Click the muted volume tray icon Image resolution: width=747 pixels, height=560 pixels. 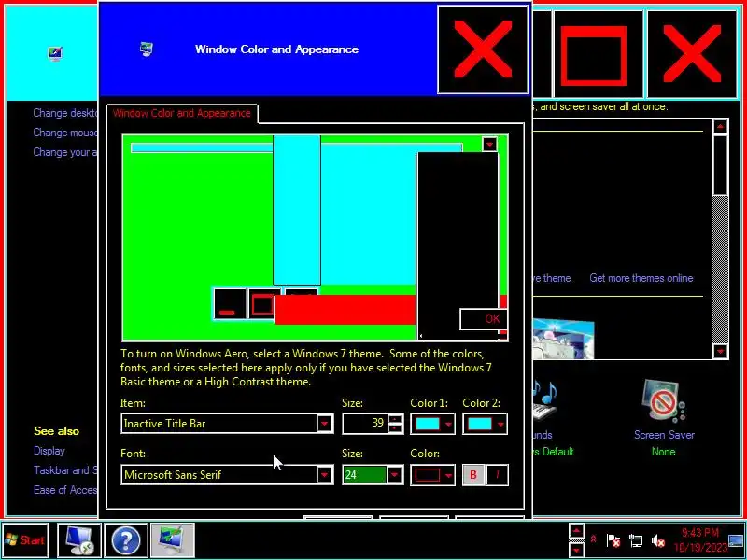(658, 540)
